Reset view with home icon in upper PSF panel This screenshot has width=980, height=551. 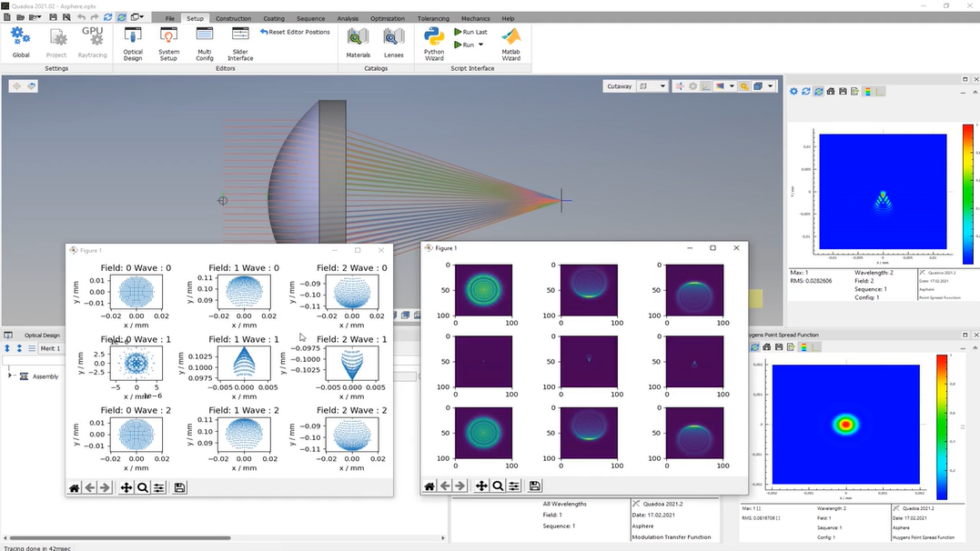click(x=831, y=91)
